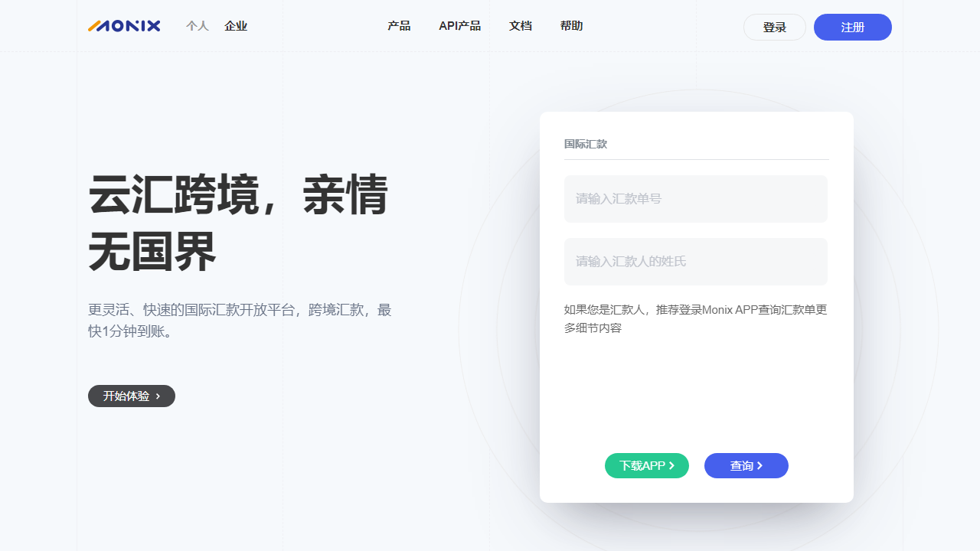Click the 登录 button
The image size is (980, 551).
(x=774, y=26)
